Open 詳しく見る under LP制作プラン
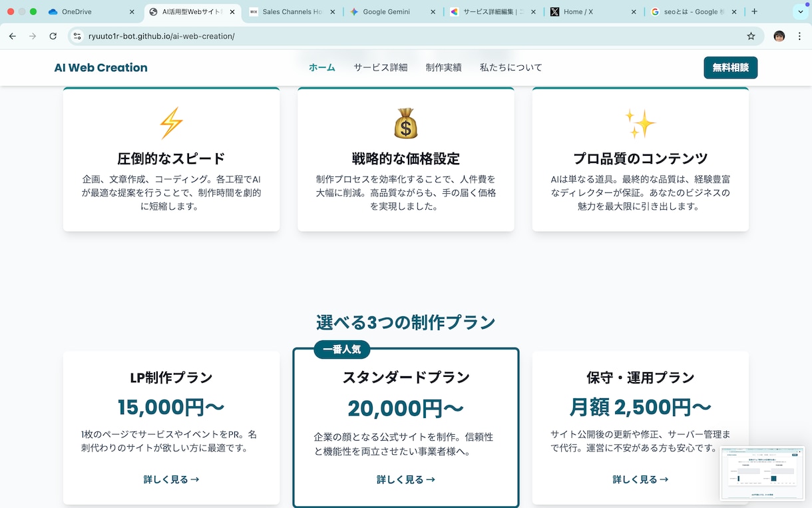 pos(171,479)
